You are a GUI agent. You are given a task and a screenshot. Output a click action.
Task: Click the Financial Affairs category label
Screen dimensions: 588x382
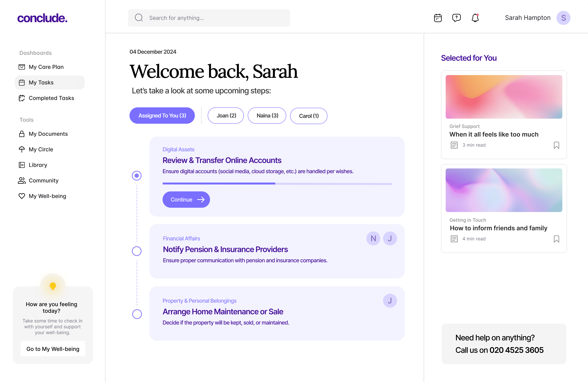[x=181, y=239]
